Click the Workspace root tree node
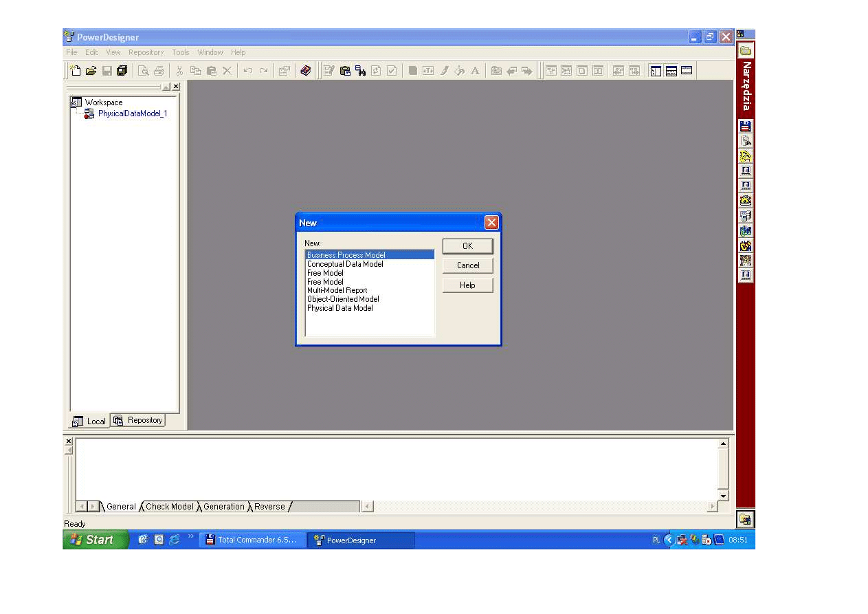Image resolution: width=868 pixels, height=614 pixels. [x=103, y=102]
